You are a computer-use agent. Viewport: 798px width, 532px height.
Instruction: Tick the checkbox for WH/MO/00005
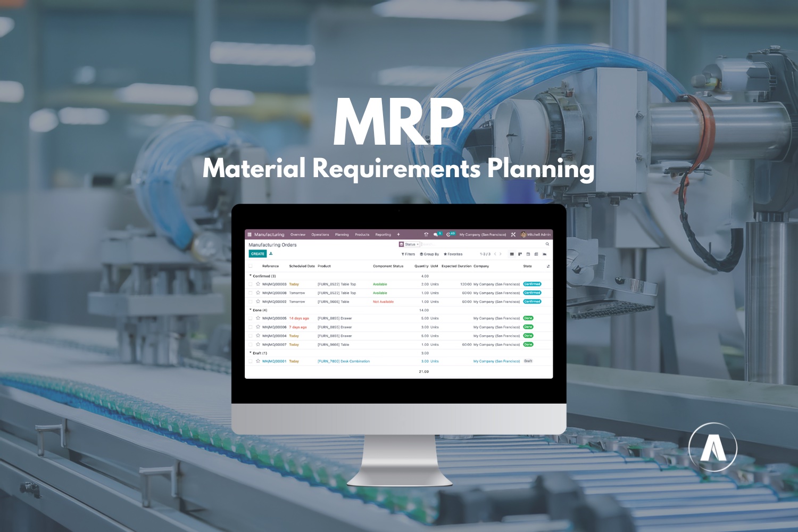click(251, 318)
